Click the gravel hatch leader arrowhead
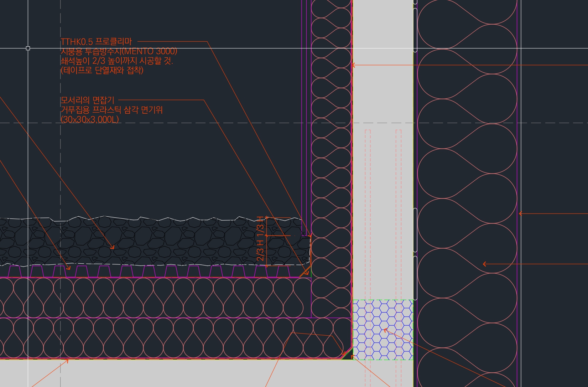The width and height of the screenshot is (588, 387). 113,247
